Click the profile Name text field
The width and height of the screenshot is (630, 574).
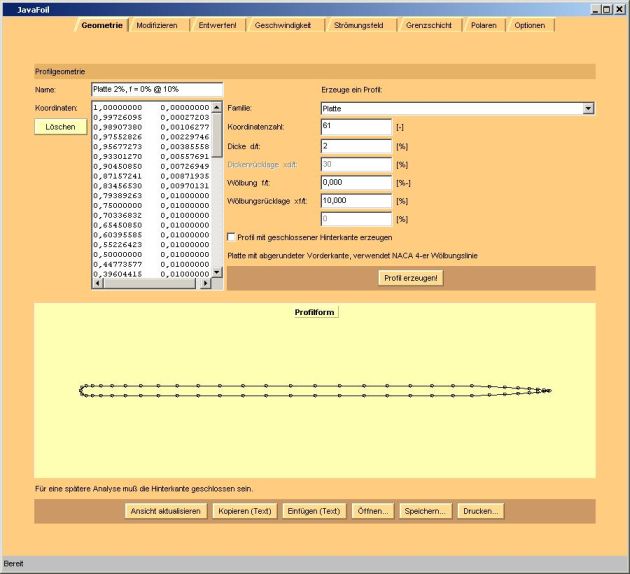[x=156, y=90]
